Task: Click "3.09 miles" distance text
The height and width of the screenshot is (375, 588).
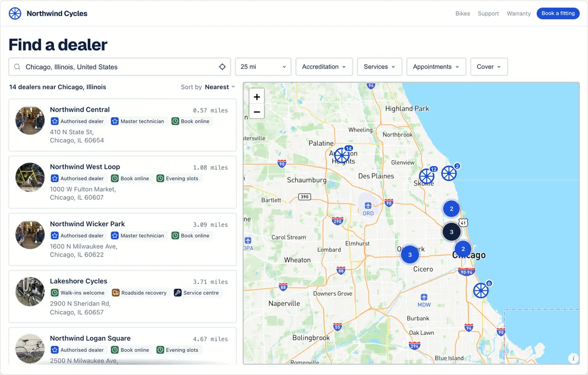Action: coord(210,225)
